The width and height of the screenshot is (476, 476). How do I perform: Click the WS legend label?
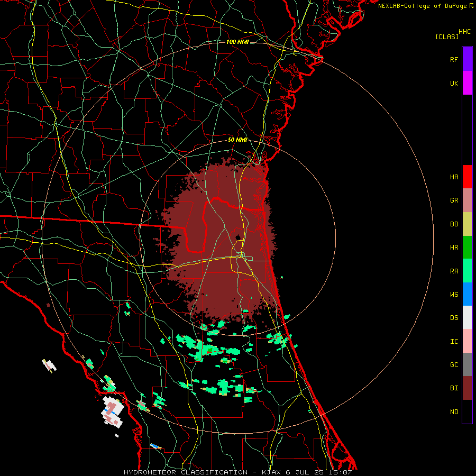coord(454,295)
